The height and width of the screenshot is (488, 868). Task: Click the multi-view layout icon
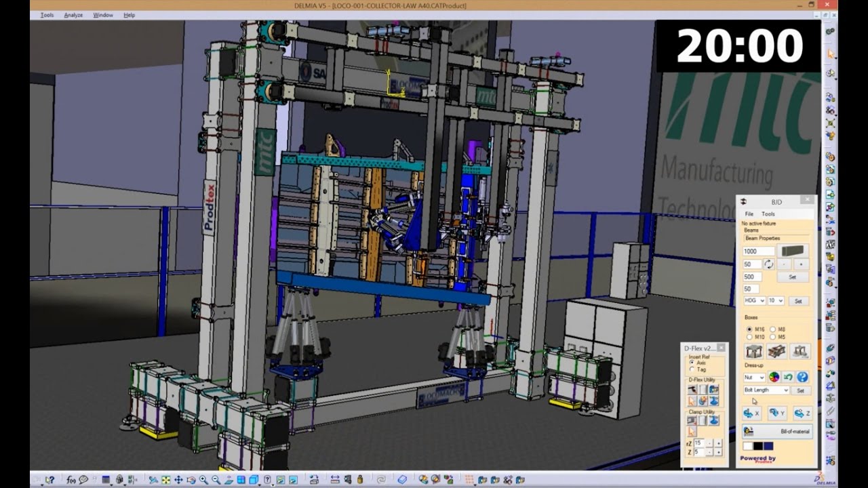tap(241, 480)
